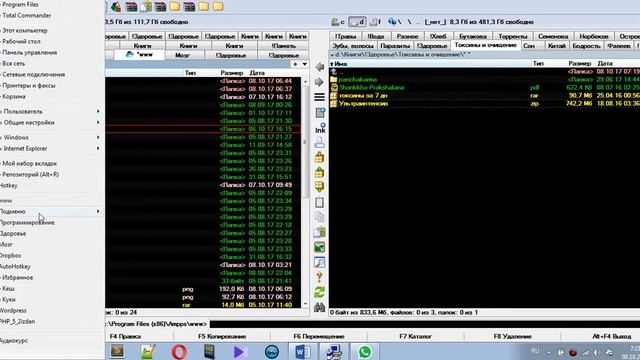Click the F4 Правка button

click(x=125, y=336)
